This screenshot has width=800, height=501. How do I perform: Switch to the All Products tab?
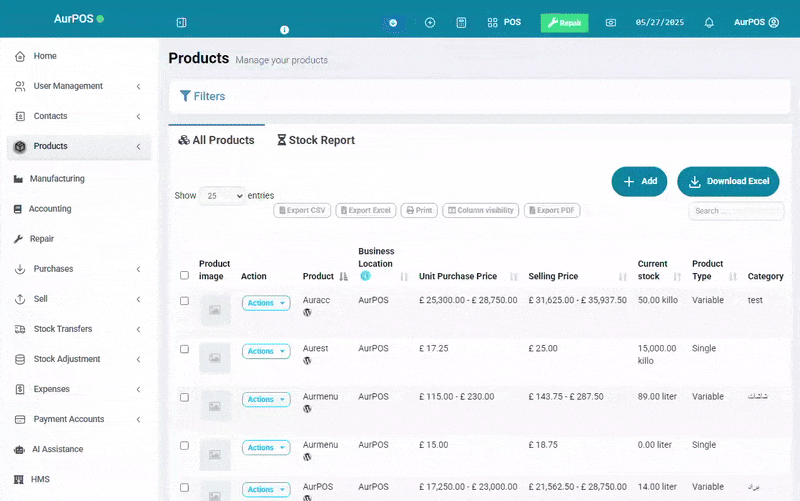click(x=216, y=140)
